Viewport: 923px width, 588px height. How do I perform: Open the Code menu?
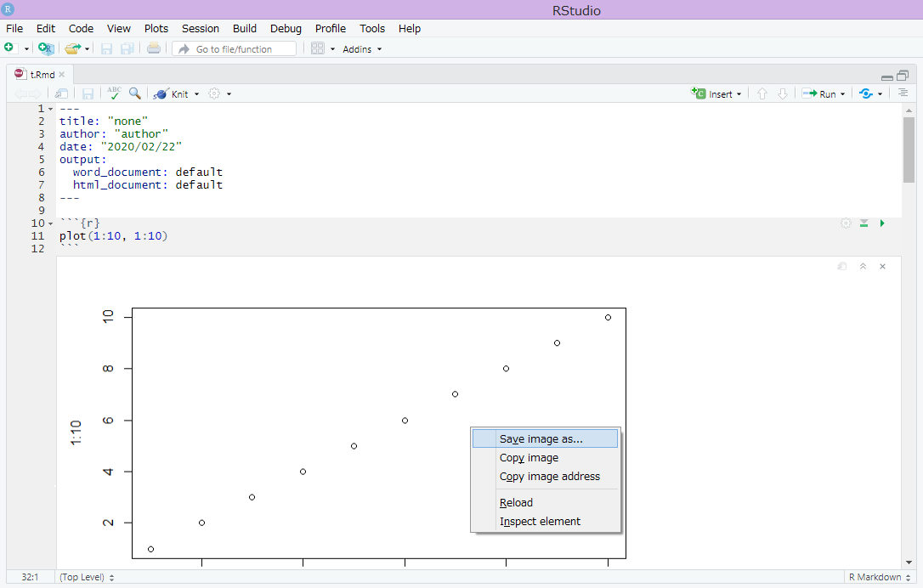point(81,28)
